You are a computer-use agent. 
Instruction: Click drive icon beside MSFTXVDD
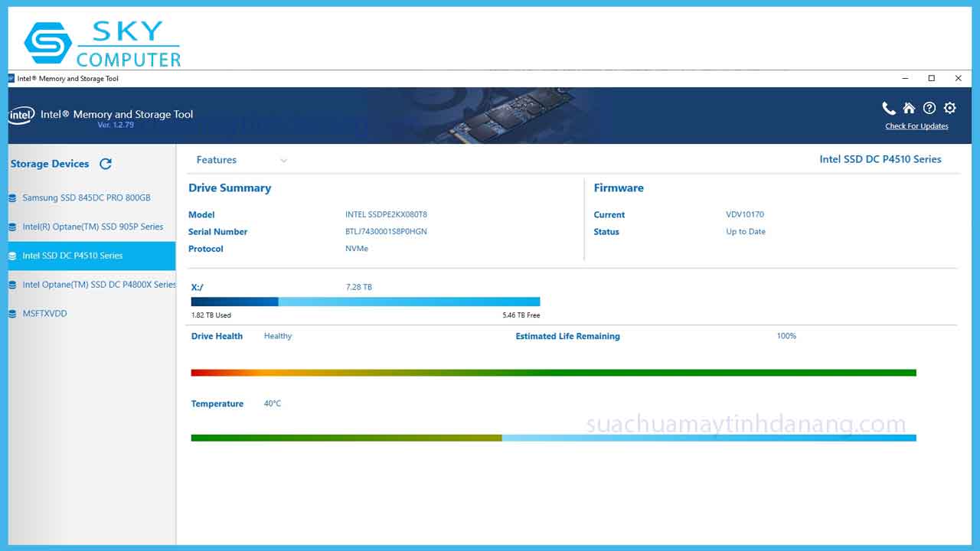click(x=12, y=314)
